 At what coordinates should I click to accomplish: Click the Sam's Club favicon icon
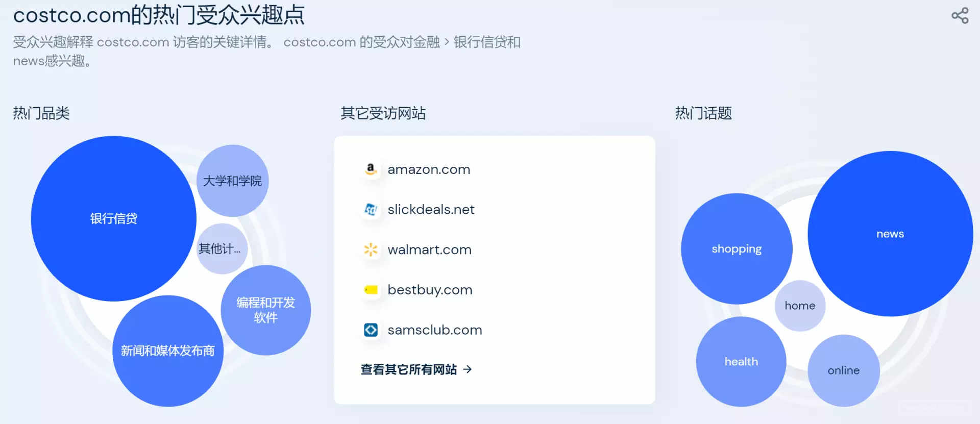[371, 330]
